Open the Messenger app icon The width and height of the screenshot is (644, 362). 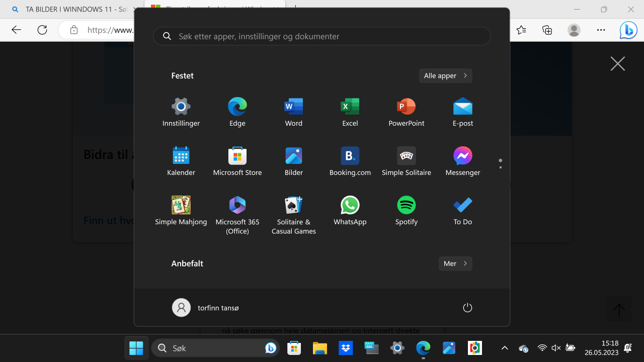(x=463, y=161)
